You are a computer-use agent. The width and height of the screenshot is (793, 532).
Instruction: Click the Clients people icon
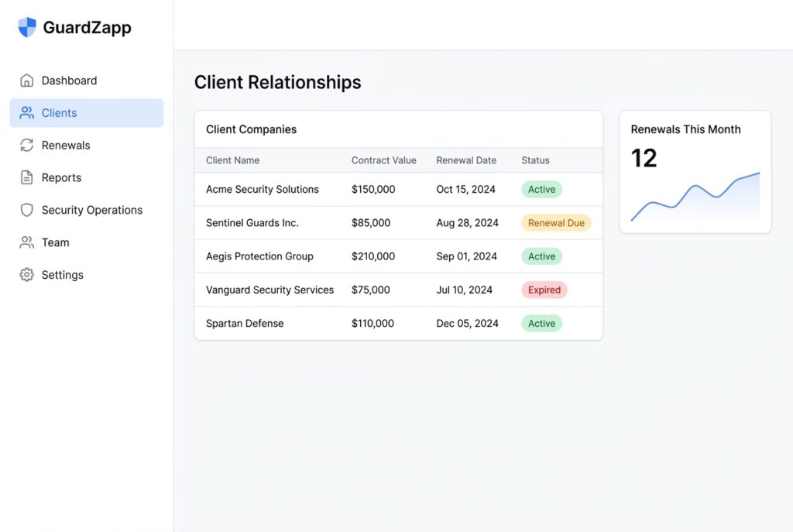[x=27, y=113]
